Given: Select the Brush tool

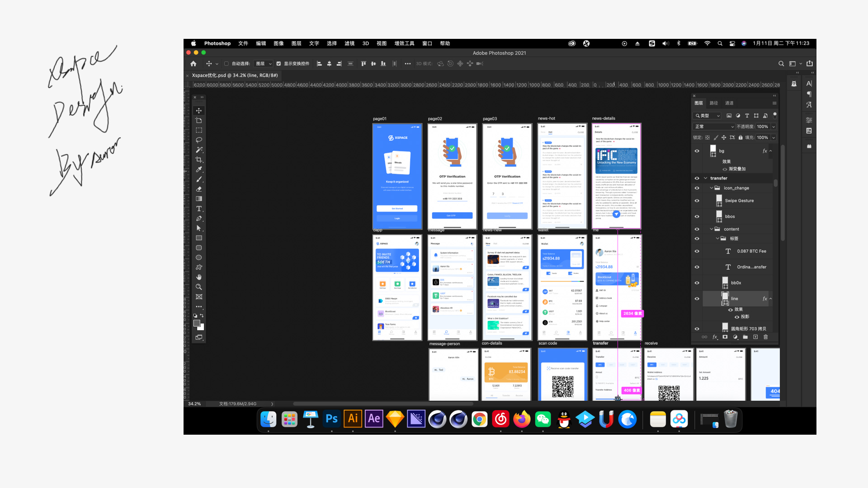Looking at the screenshot, I should coord(198,179).
